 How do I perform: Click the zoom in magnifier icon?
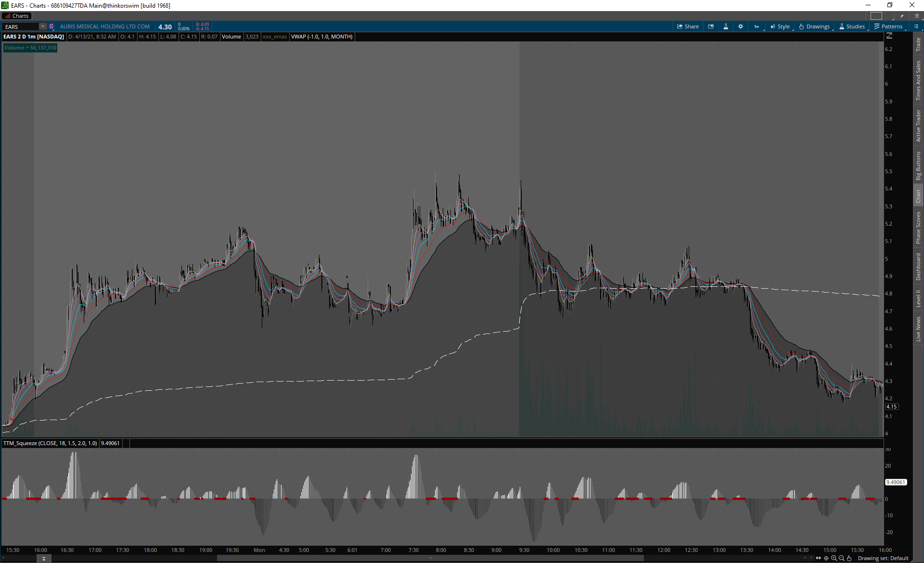click(834, 558)
